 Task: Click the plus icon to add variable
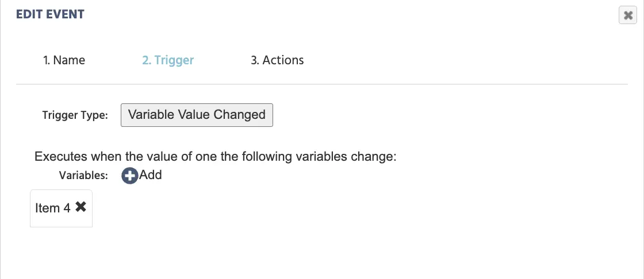[x=130, y=176]
